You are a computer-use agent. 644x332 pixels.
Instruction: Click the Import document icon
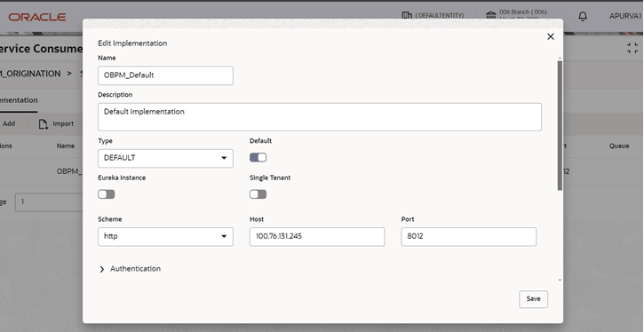[x=44, y=124]
